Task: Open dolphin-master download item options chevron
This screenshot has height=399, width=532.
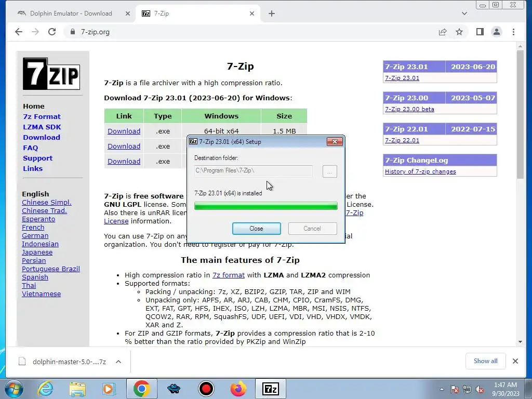Action: [x=118, y=362]
